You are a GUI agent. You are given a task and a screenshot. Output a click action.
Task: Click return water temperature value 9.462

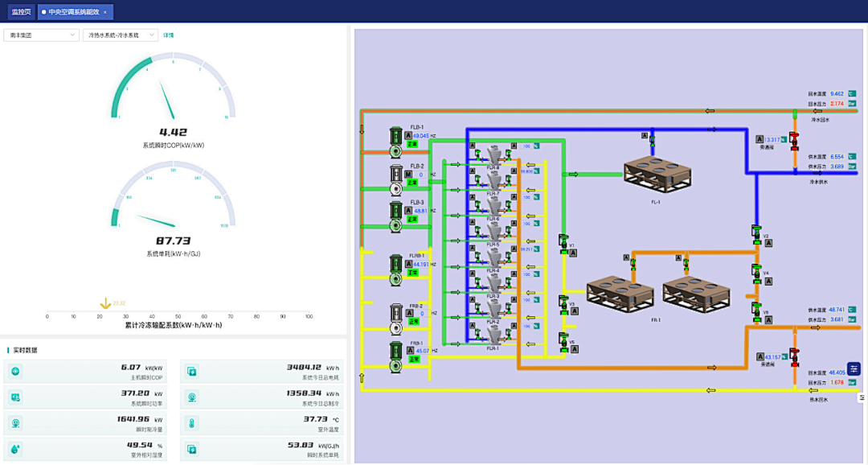point(837,93)
